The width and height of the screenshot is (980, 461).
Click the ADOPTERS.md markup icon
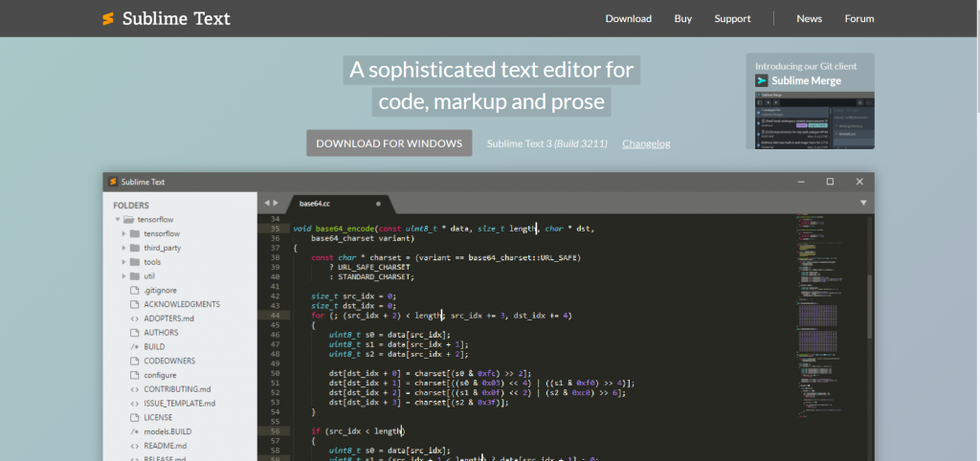(x=134, y=318)
